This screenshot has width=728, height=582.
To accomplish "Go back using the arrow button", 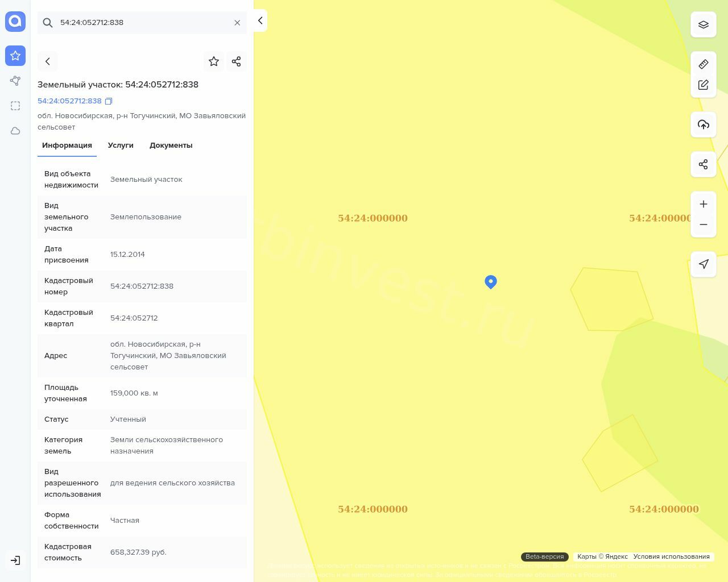I will [48, 61].
